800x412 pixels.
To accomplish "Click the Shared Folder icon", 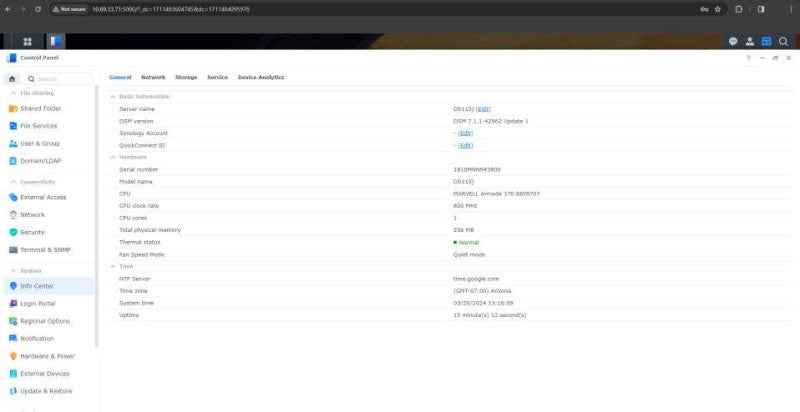I will click(13, 109).
